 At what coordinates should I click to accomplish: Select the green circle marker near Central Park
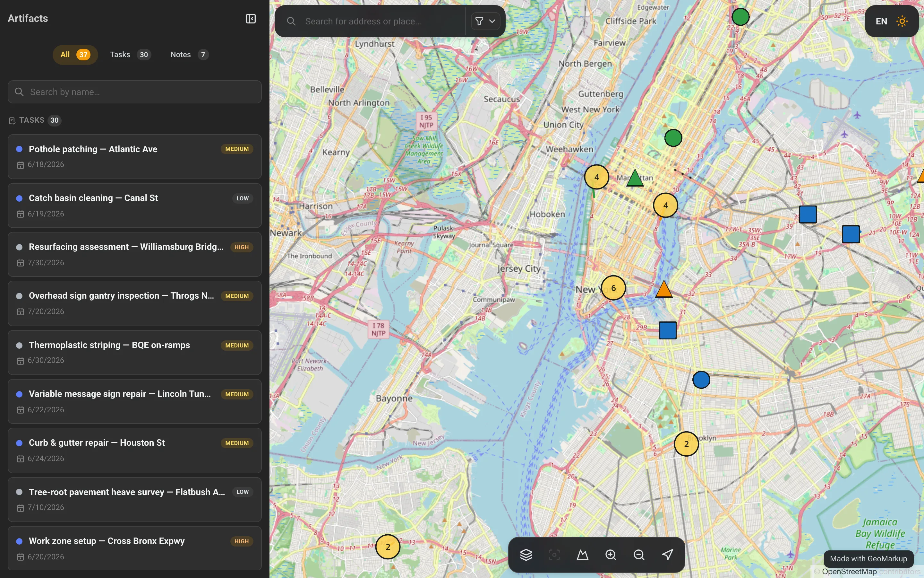[673, 138]
